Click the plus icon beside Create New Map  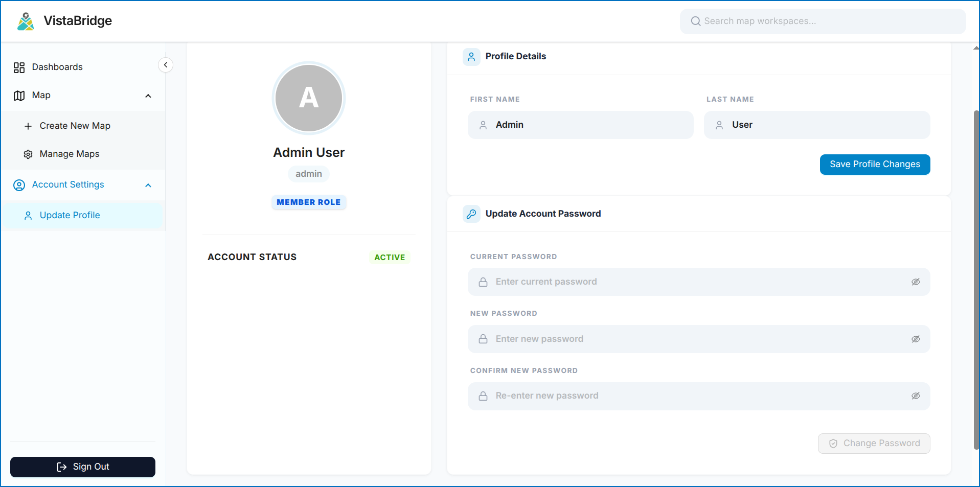(28, 126)
